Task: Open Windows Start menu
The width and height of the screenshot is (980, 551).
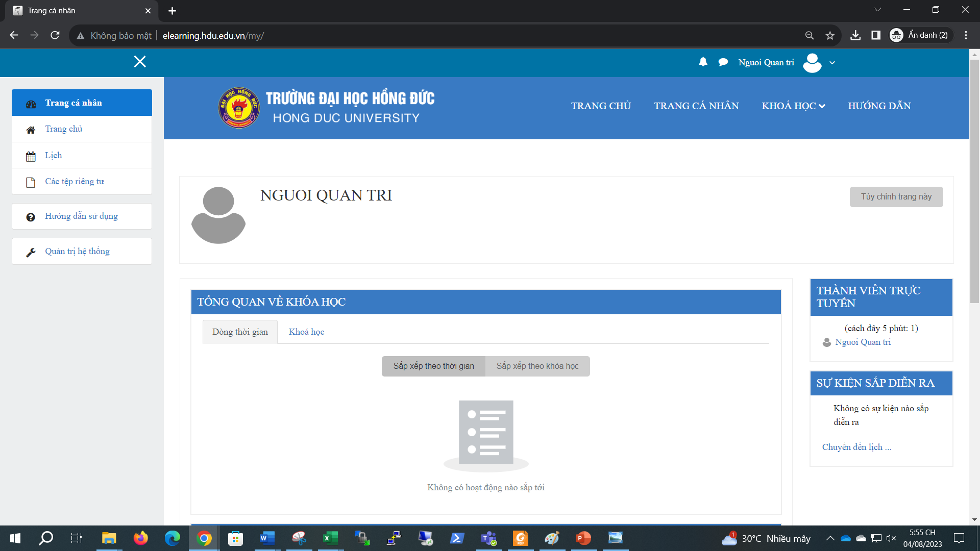Action: (x=15, y=538)
